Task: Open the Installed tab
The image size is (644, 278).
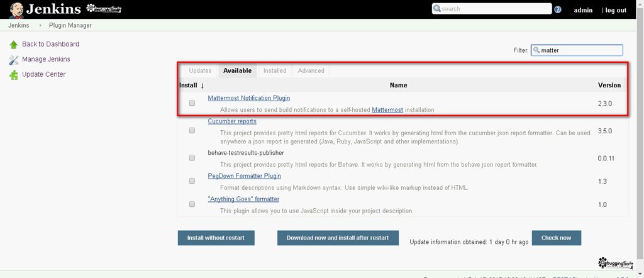Action: coord(275,70)
